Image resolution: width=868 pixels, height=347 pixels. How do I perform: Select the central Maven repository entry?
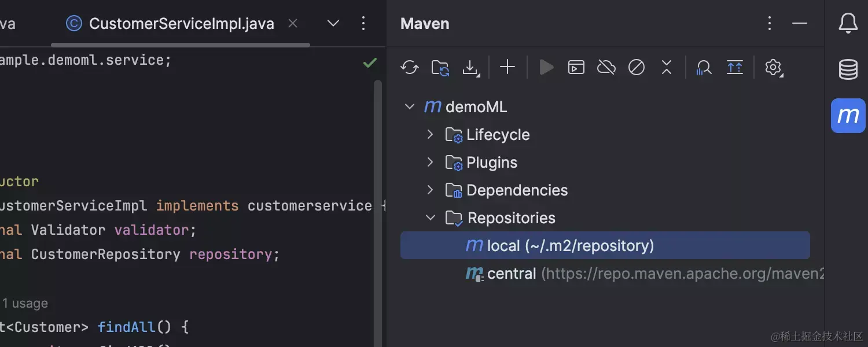point(512,273)
